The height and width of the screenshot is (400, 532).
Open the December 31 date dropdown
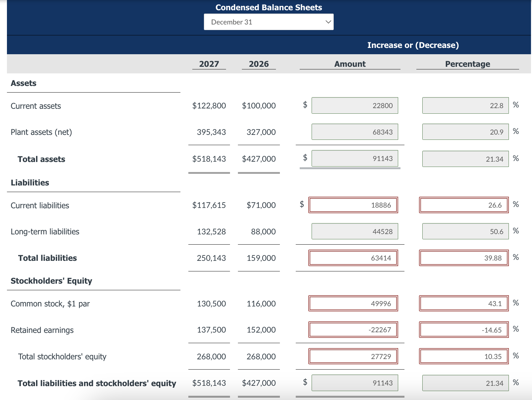pyautogui.click(x=268, y=22)
